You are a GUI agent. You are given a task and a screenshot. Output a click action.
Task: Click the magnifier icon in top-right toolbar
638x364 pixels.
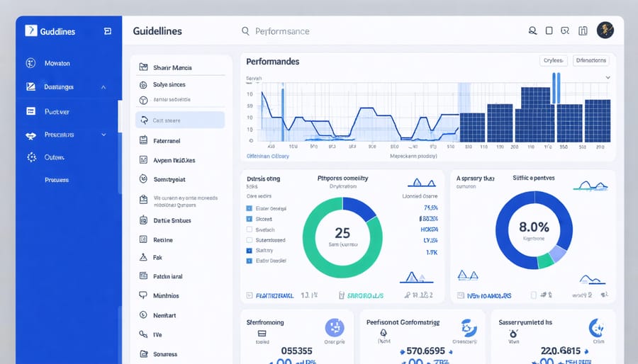coord(532,30)
